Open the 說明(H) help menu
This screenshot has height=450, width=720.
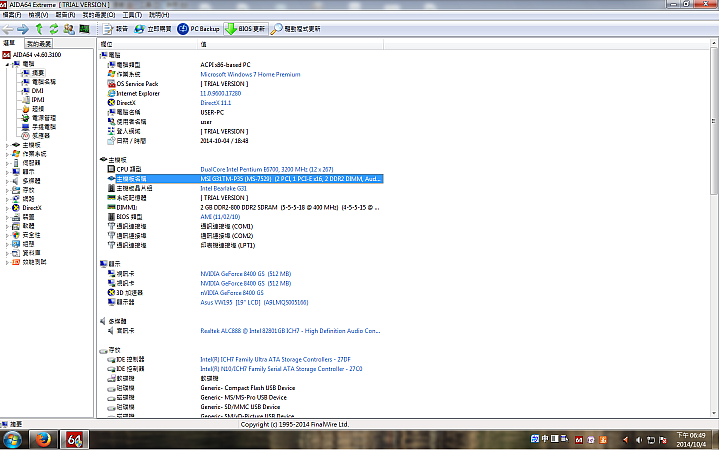(159, 15)
